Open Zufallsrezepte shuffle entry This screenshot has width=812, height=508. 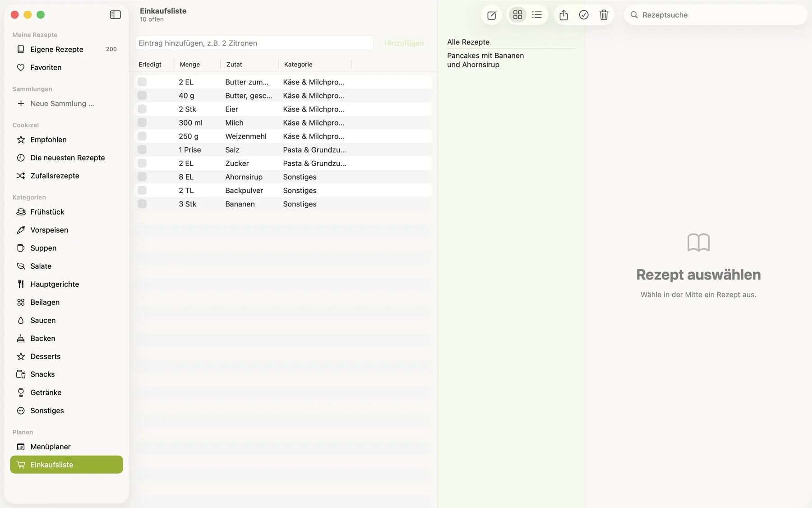(66, 176)
